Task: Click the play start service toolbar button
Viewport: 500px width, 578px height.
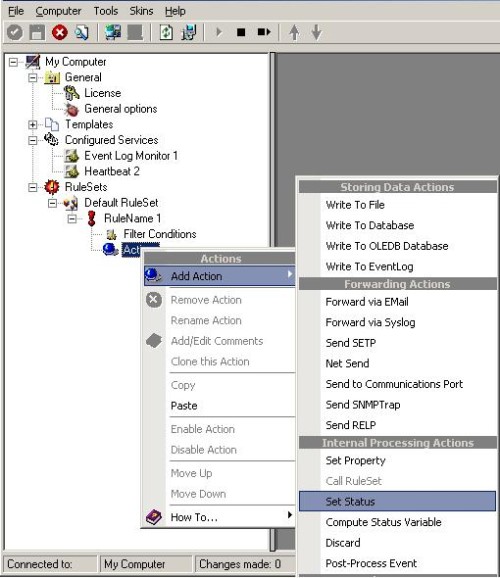Action: tap(219, 32)
